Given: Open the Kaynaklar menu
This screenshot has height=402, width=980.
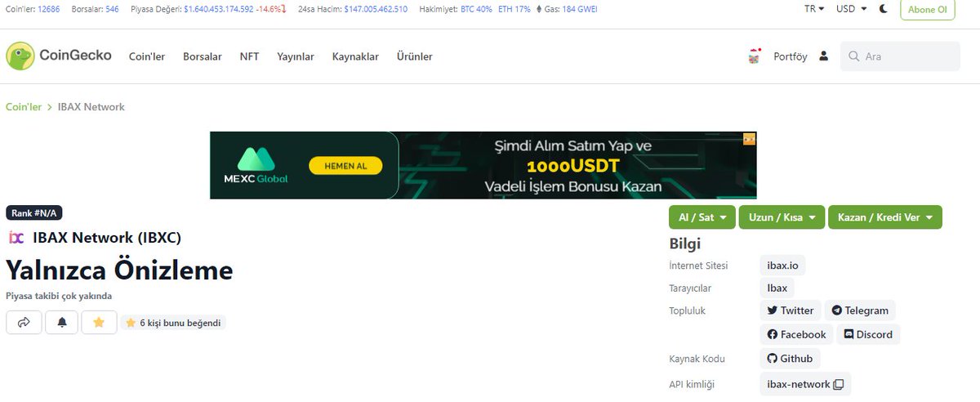Looking at the screenshot, I should 355,56.
